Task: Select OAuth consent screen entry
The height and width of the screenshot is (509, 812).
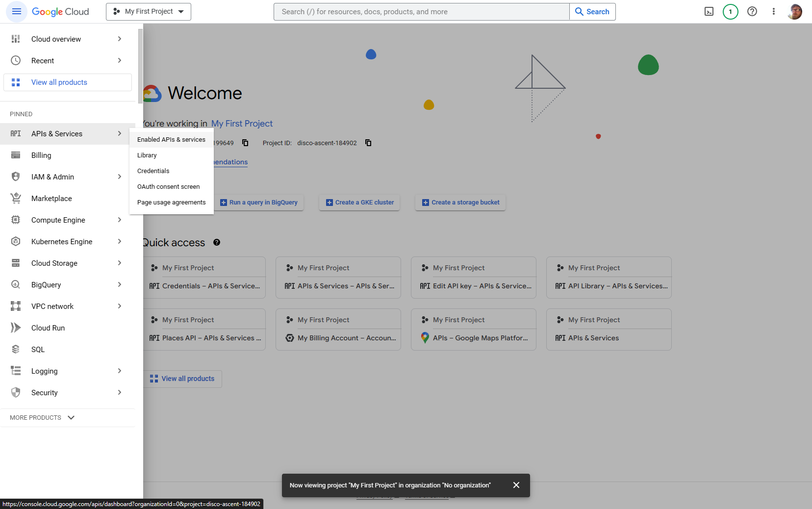Action: 171,187
